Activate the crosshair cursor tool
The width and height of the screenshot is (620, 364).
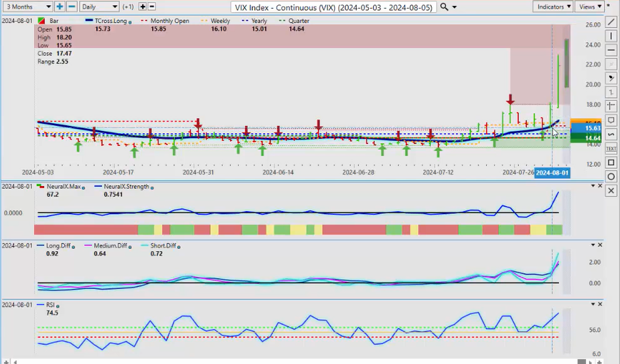(x=611, y=106)
